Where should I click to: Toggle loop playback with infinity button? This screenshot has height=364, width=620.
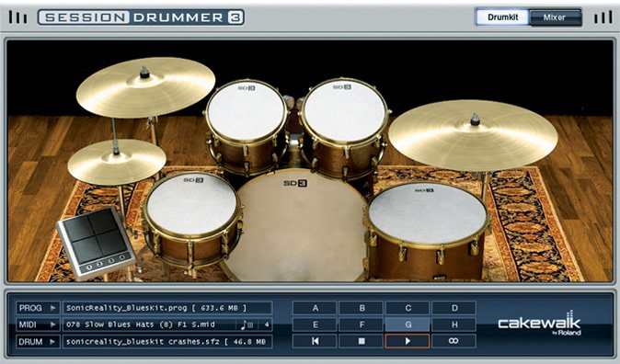coord(454,341)
